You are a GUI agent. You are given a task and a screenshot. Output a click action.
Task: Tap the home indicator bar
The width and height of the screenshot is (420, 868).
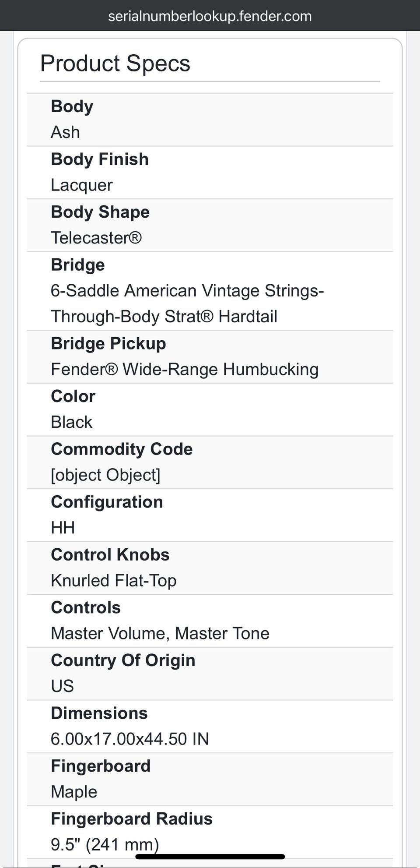(x=210, y=857)
